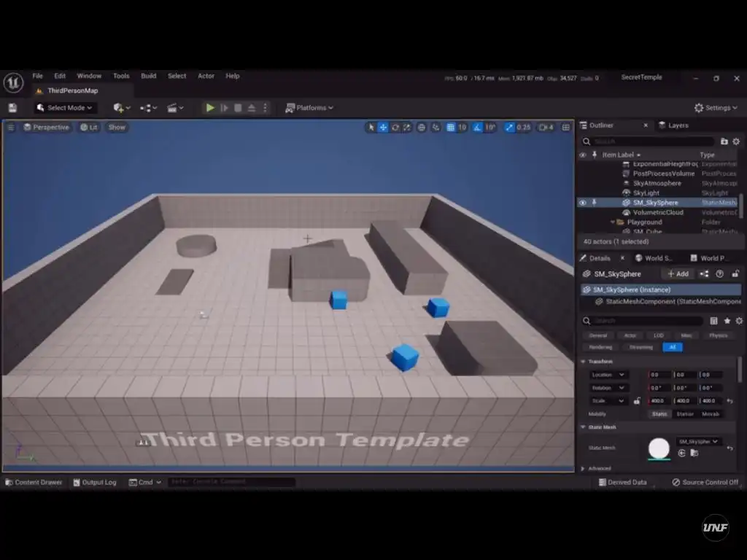Open the Window menu
This screenshot has width=747, height=560.
pyautogui.click(x=89, y=76)
